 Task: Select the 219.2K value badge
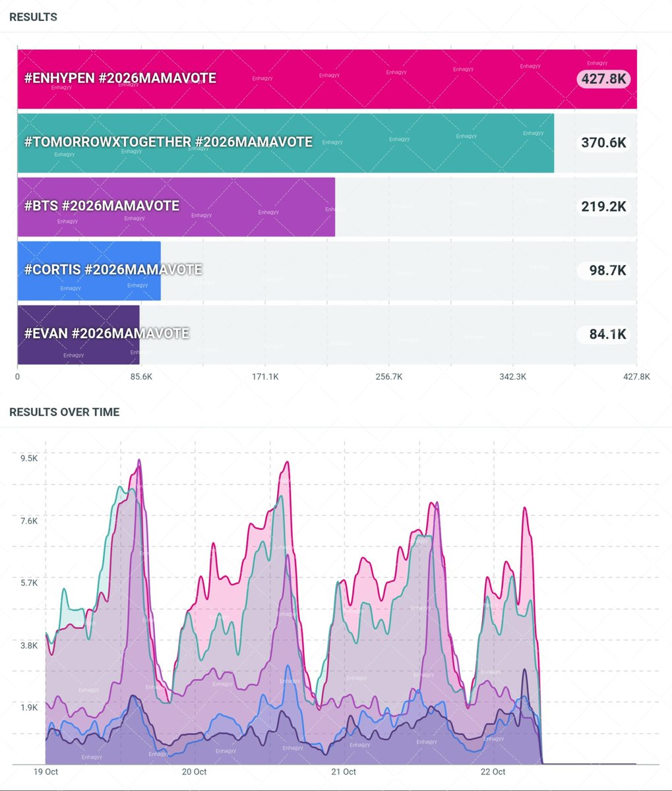pyautogui.click(x=603, y=207)
